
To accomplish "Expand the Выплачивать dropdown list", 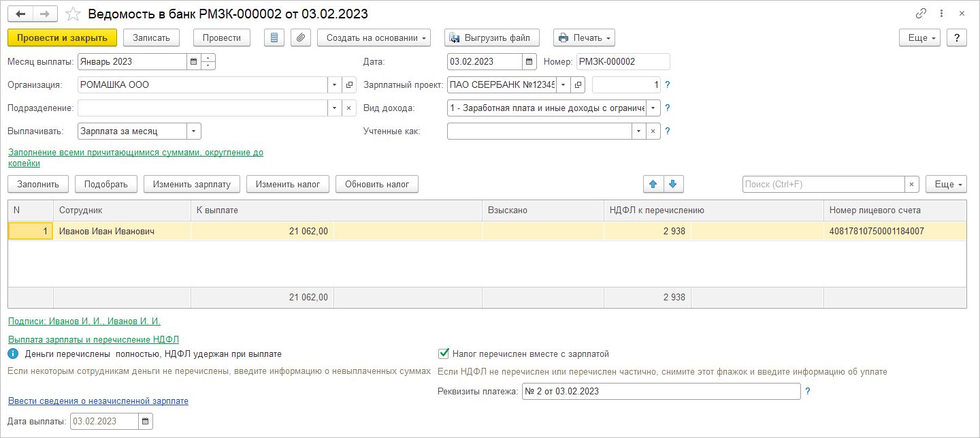I will (x=193, y=131).
